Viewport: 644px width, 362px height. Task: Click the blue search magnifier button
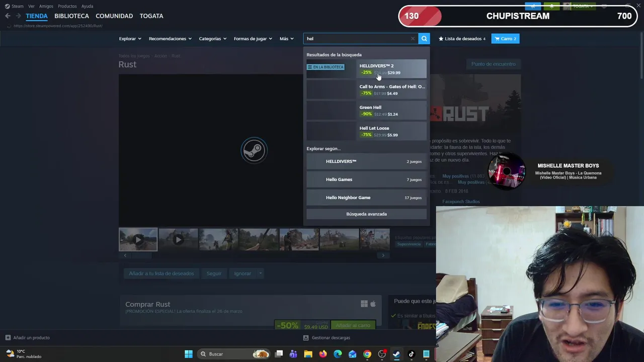[424, 39]
